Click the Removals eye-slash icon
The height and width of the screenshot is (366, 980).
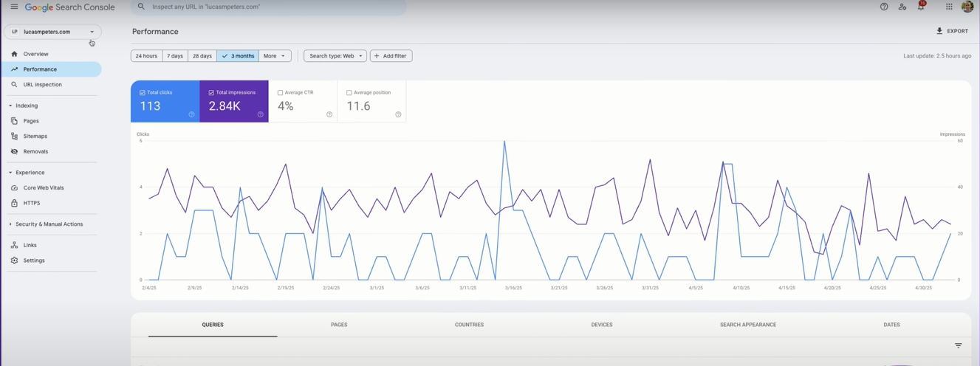[14, 151]
